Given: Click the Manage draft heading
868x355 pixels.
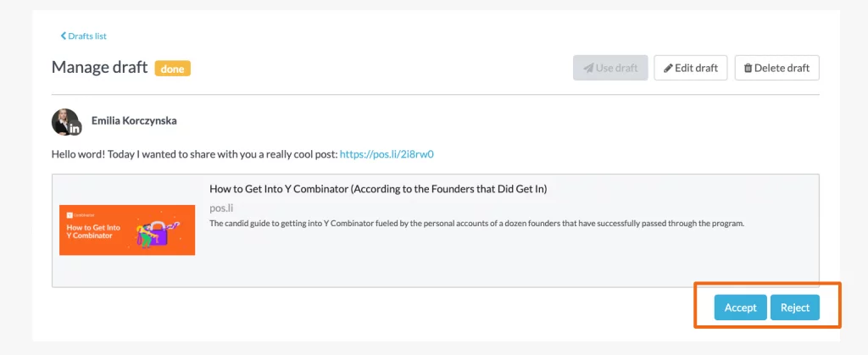Looking at the screenshot, I should coord(100,68).
